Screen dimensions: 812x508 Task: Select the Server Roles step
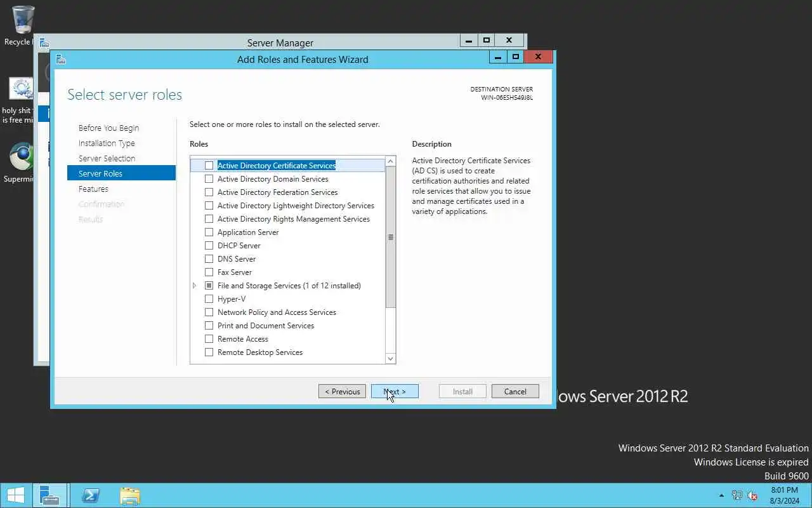(x=121, y=173)
